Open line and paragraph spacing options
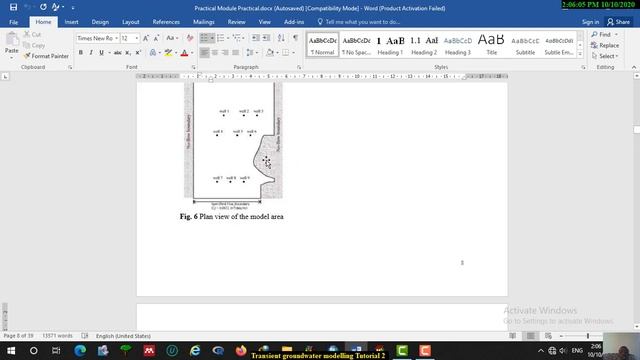 pyautogui.click(x=251, y=52)
